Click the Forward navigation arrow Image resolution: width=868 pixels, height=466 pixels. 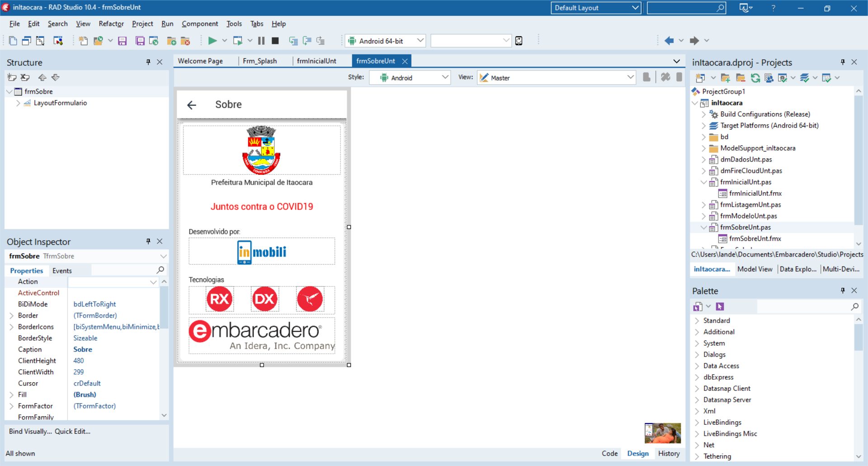(694, 41)
